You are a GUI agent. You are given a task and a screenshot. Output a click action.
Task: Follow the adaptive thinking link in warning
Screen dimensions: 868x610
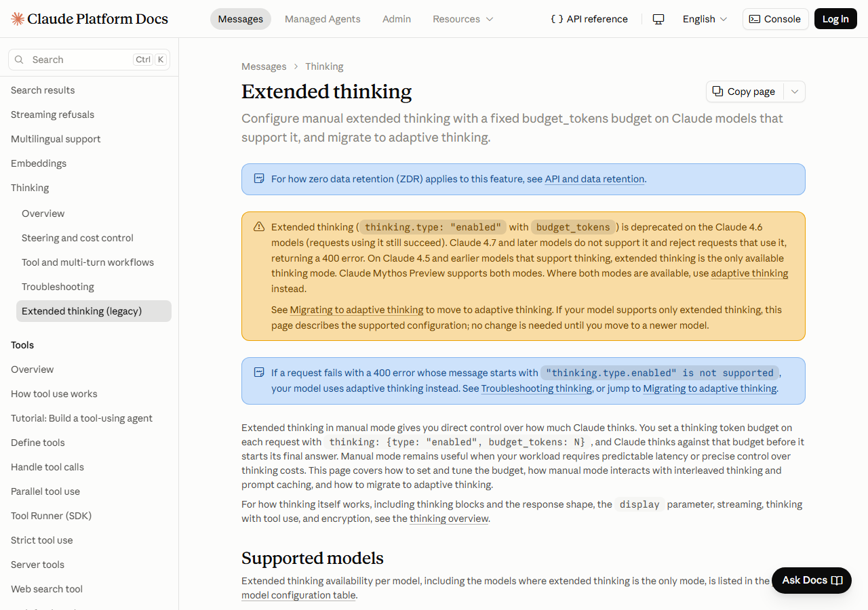pyautogui.click(x=749, y=273)
